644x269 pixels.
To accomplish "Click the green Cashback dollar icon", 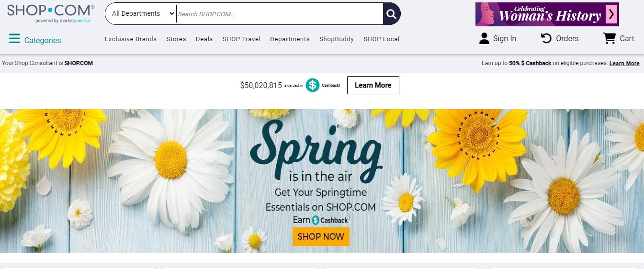I will click(313, 85).
